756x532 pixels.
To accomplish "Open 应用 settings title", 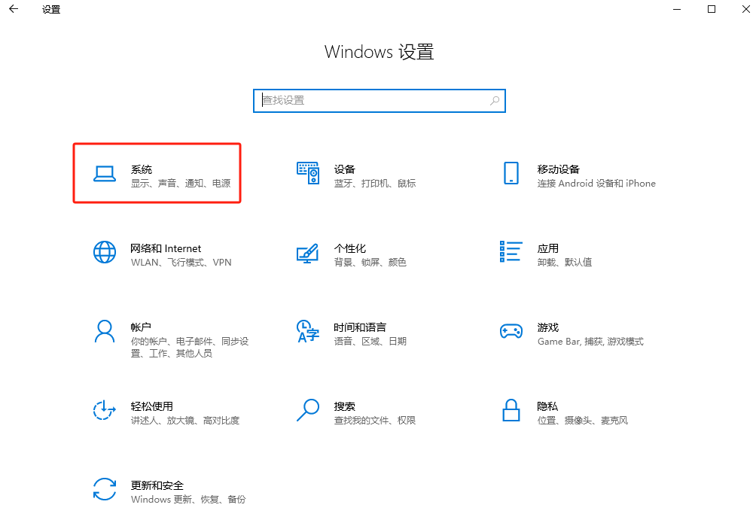I will (x=548, y=248).
